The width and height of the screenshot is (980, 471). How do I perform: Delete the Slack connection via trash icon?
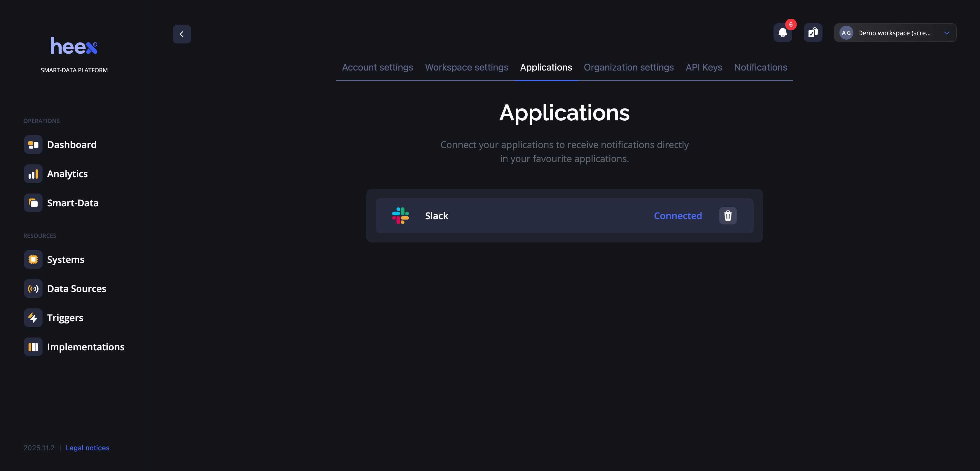click(x=728, y=216)
